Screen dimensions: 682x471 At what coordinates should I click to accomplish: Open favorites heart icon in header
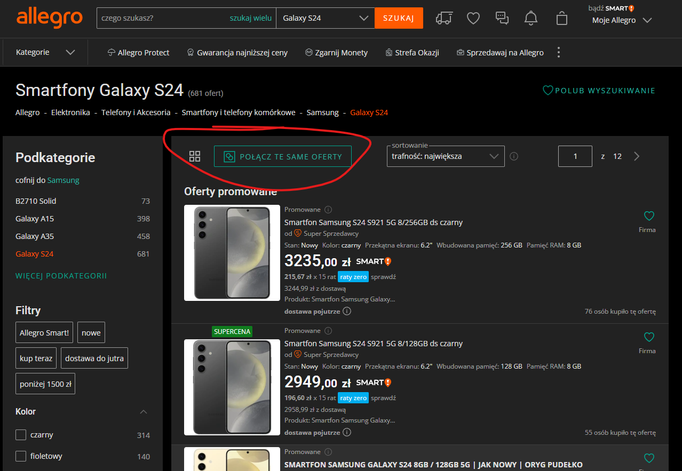(x=473, y=19)
